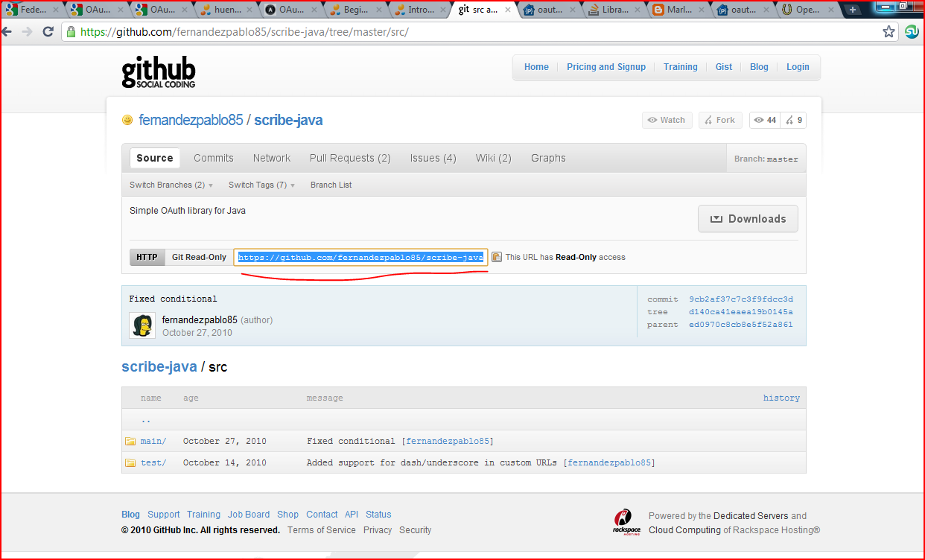Image resolution: width=925 pixels, height=560 pixels.
Task: Click scribe-java in the breadcrumb path
Action: (x=159, y=366)
